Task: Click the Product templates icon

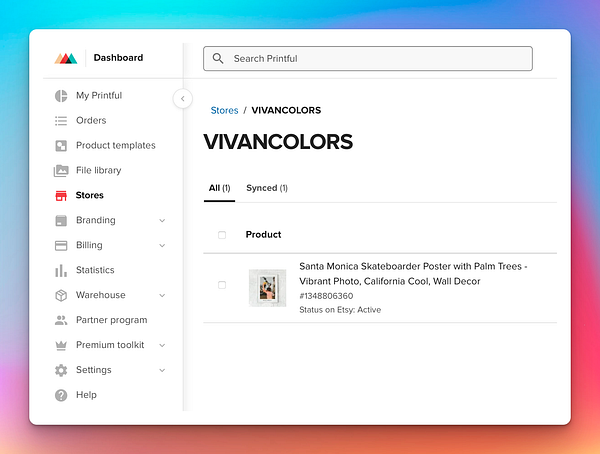Action: 61,145
